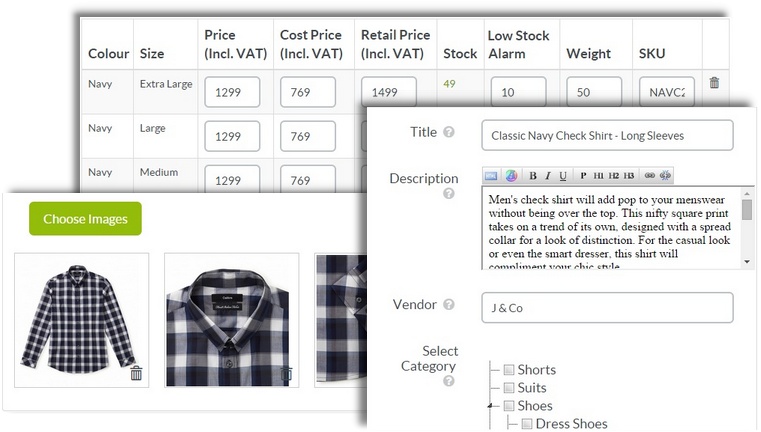Viewport: 761px width, 432px height.
Task: Click the help icon beside Title
Action: (449, 133)
